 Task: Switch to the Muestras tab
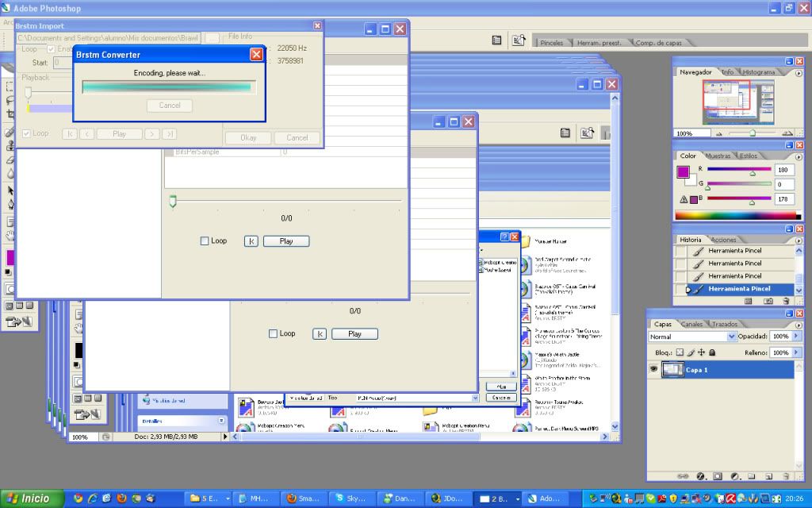point(718,156)
